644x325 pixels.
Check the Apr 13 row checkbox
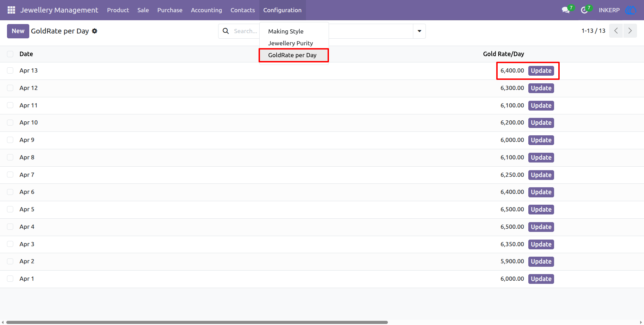10,70
